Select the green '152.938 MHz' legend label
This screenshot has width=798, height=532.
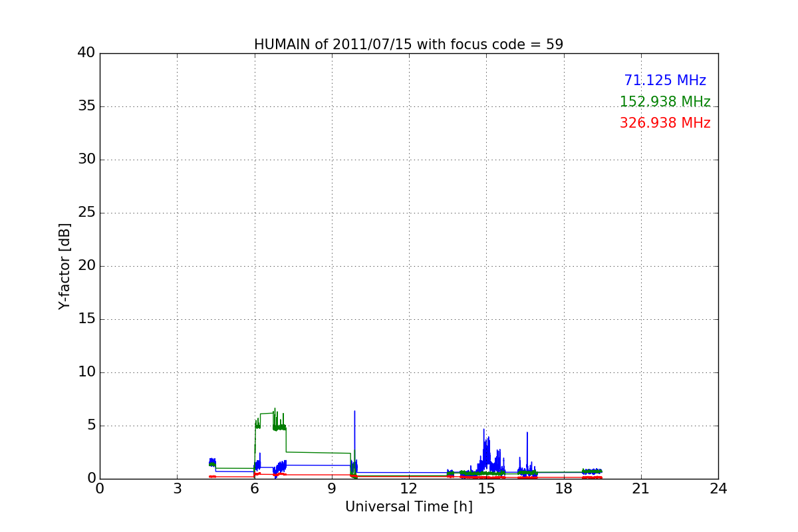tap(665, 102)
